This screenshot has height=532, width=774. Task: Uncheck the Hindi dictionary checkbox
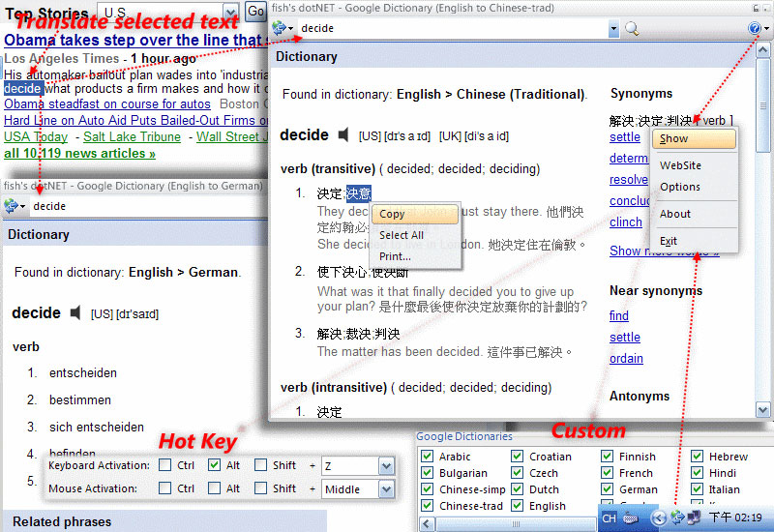697,473
